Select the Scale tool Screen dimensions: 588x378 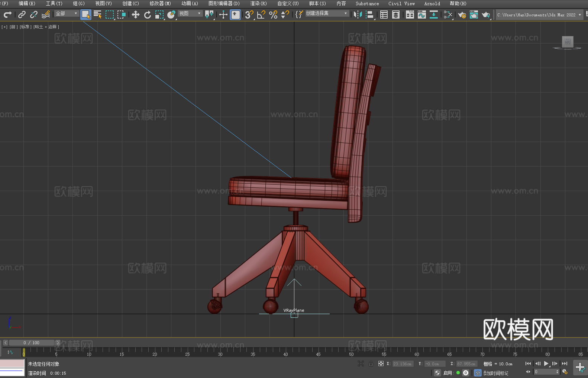(159, 14)
